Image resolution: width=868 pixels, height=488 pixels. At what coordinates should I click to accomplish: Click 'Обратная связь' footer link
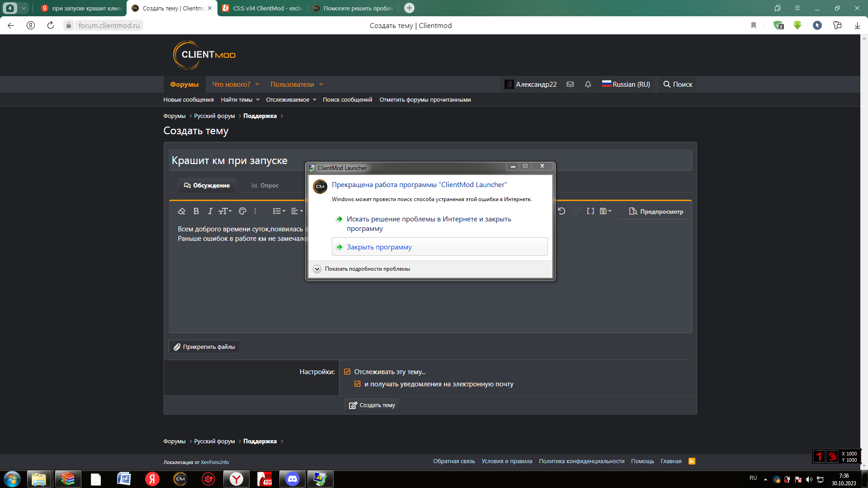pyautogui.click(x=454, y=461)
